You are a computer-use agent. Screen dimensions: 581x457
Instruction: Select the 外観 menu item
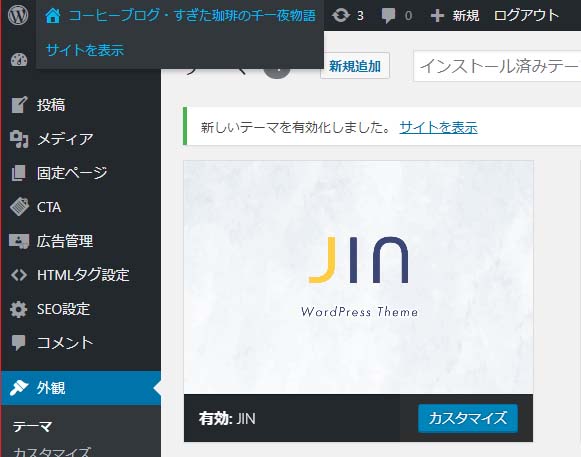tap(81, 388)
